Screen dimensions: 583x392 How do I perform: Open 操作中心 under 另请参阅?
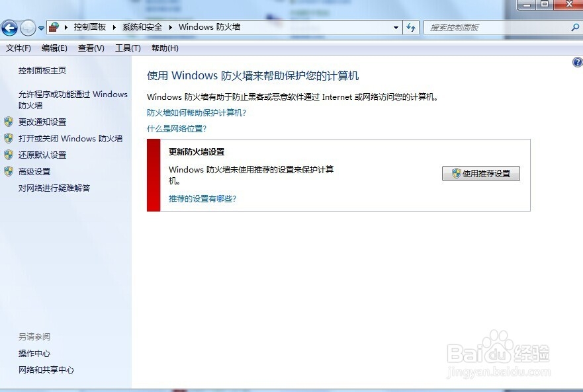click(x=34, y=354)
